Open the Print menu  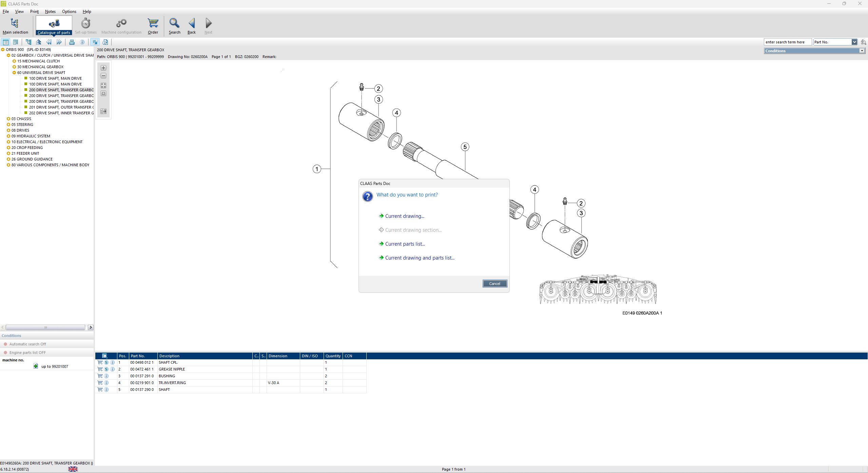pos(34,12)
